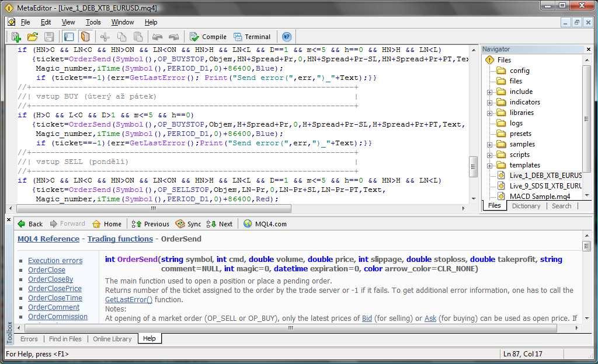598x364 pixels.
Task: Click the Forward button in help toolbar
Action: coord(68,224)
